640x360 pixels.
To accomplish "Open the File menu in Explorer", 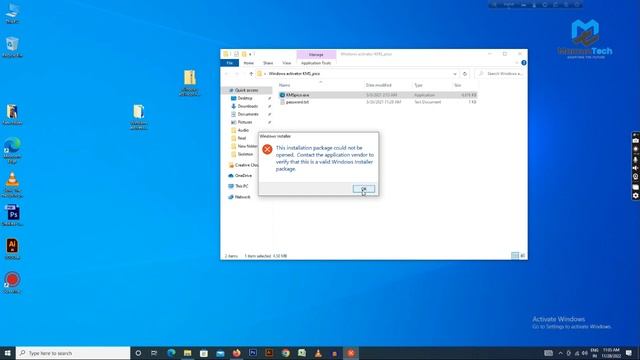I will coord(229,63).
